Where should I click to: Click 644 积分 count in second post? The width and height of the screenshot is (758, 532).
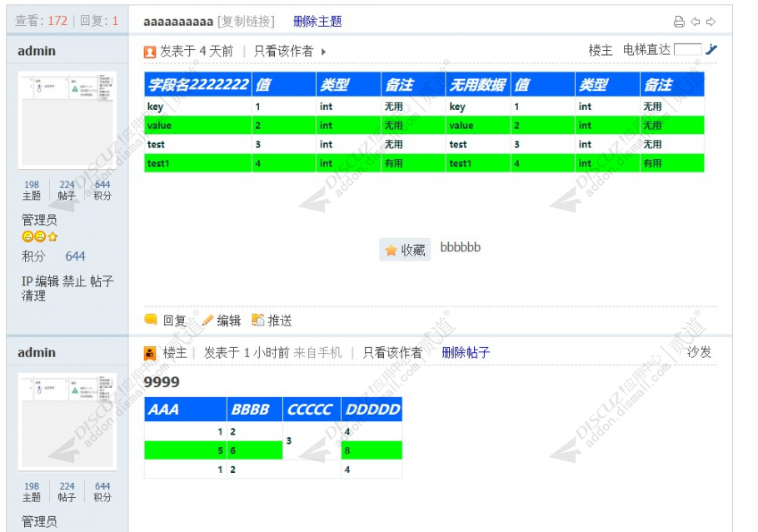click(102, 491)
